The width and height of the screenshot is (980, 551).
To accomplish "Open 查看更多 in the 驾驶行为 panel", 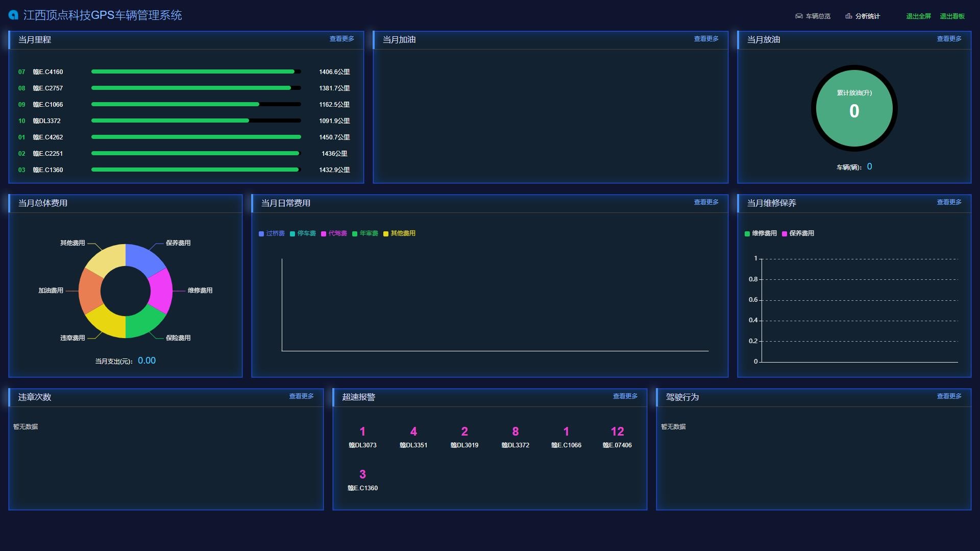I will [949, 396].
